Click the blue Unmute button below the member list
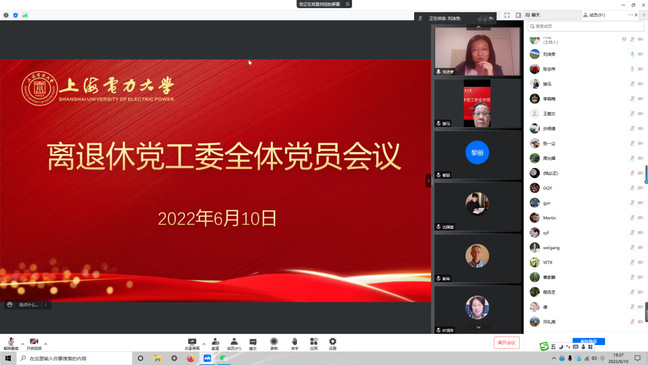The image size is (648, 365). pyautogui.click(x=588, y=341)
